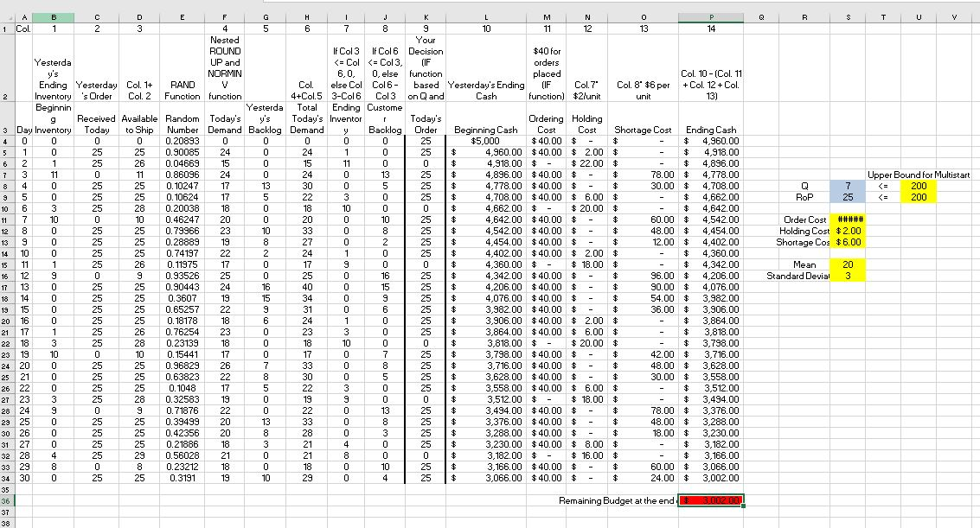Select the column B header

[x=53, y=17]
